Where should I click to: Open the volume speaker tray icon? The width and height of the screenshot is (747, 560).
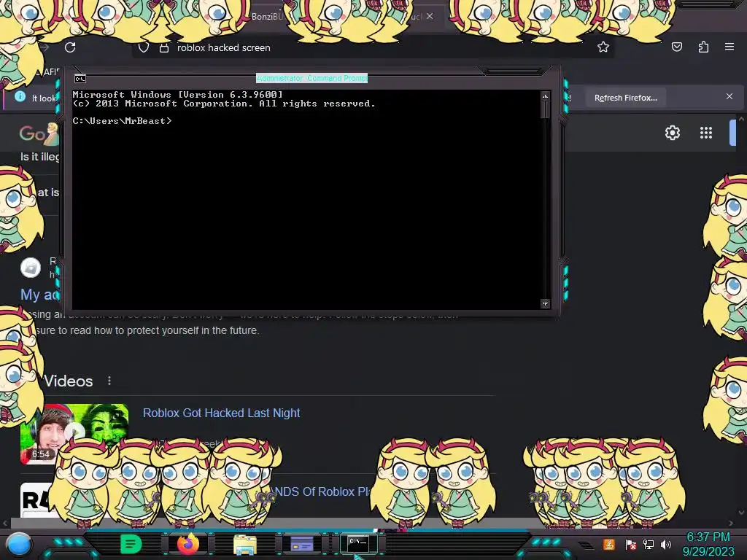pos(666,544)
